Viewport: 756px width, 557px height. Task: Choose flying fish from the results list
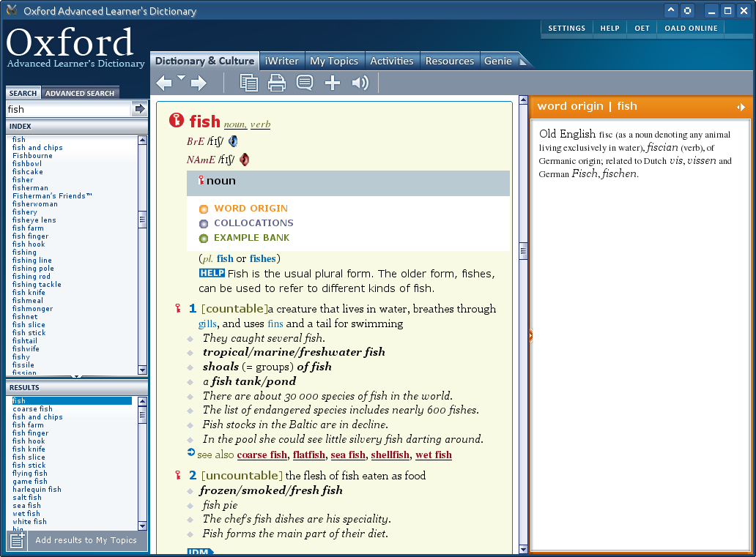[30, 473]
